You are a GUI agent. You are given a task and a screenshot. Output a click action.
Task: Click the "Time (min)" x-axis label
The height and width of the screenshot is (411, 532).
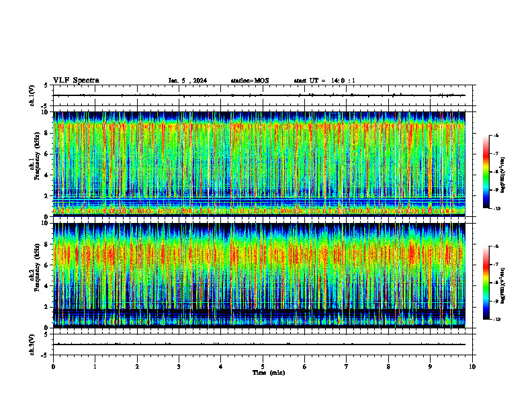pyautogui.click(x=269, y=373)
